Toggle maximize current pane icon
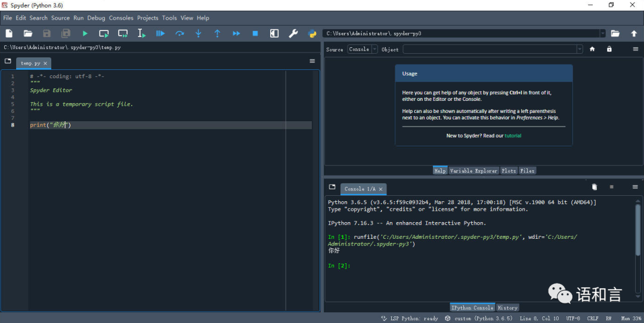This screenshot has width=644, height=323. click(274, 33)
